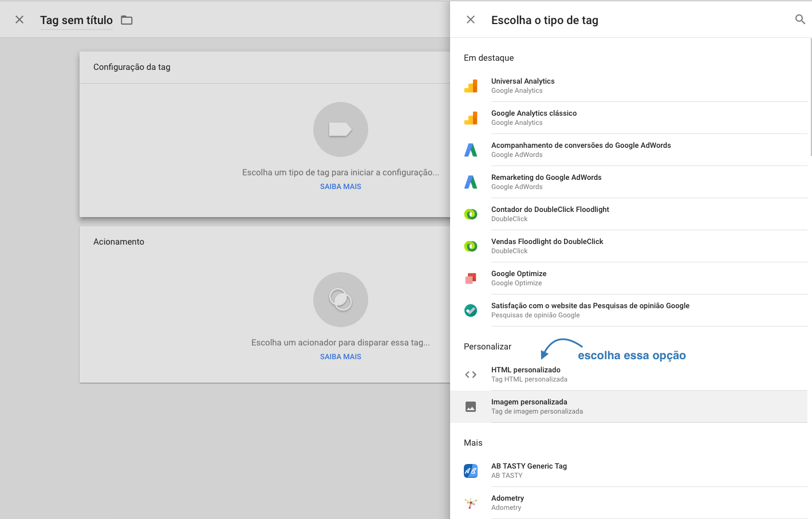812x519 pixels.
Task: Click the trigger circle icon in Acionamento
Action: pyautogui.click(x=341, y=300)
